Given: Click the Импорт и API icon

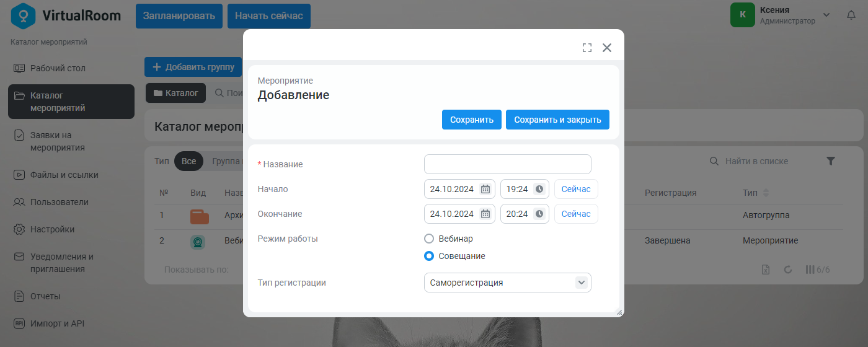Looking at the screenshot, I should (x=19, y=323).
